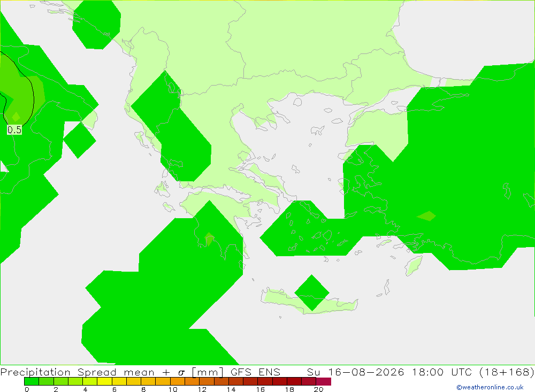Click the 0.5 contour label on map
The height and width of the screenshot is (392, 535).
pyautogui.click(x=14, y=130)
